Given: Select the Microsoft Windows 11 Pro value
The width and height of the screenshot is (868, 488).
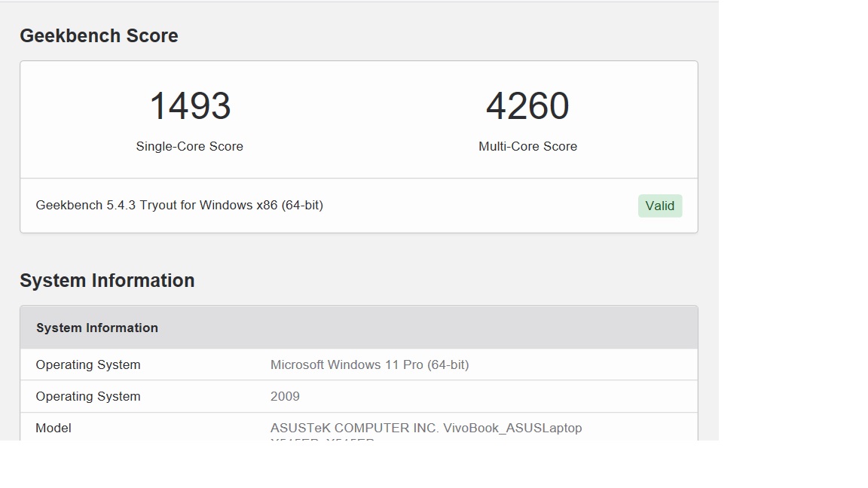Looking at the screenshot, I should point(369,364).
